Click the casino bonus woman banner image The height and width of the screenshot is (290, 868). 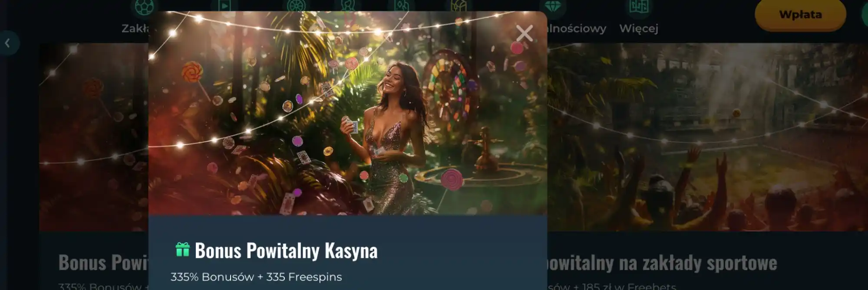[347, 113]
